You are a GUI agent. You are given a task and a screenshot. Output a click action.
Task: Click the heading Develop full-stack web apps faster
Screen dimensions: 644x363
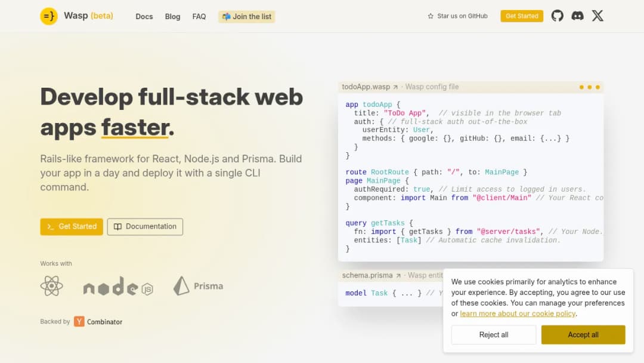[172, 112]
